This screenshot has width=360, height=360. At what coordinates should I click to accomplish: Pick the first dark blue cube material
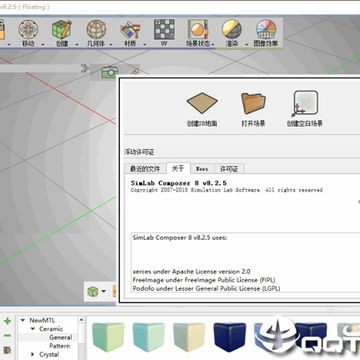point(230,337)
